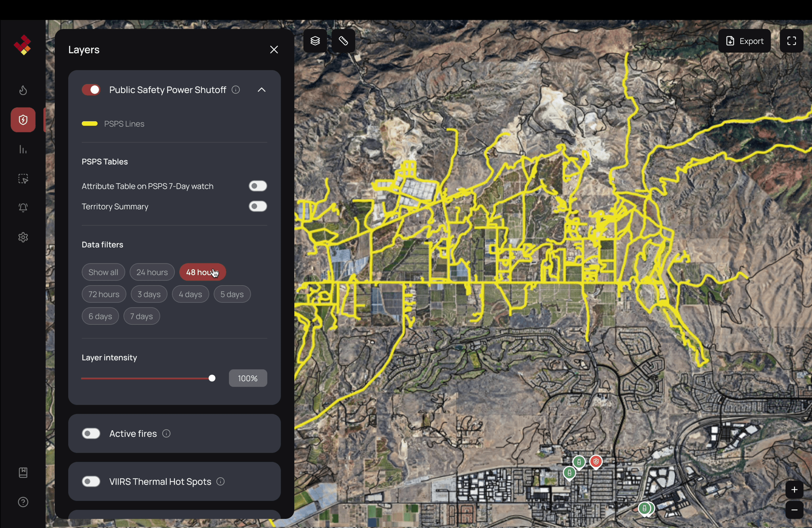Image resolution: width=812 pixels, height=528 pixels.
Task: Close the Layers panel
Action: pyautogui.click(x=274, y=50)
